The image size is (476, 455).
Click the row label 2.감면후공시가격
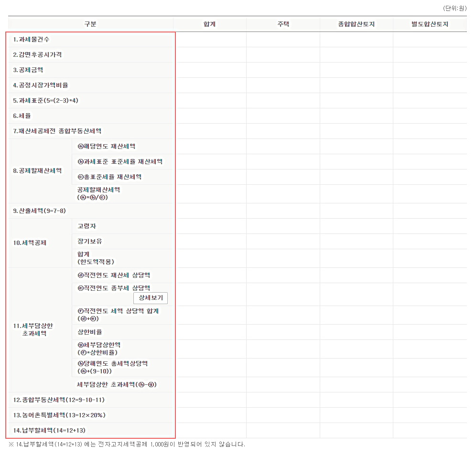(37, 54)
